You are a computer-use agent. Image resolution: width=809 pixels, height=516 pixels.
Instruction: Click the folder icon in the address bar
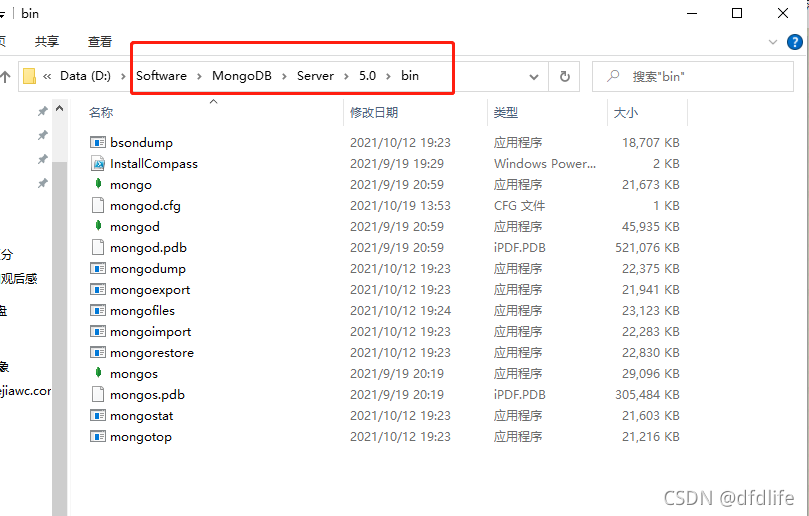pos(30,76)
